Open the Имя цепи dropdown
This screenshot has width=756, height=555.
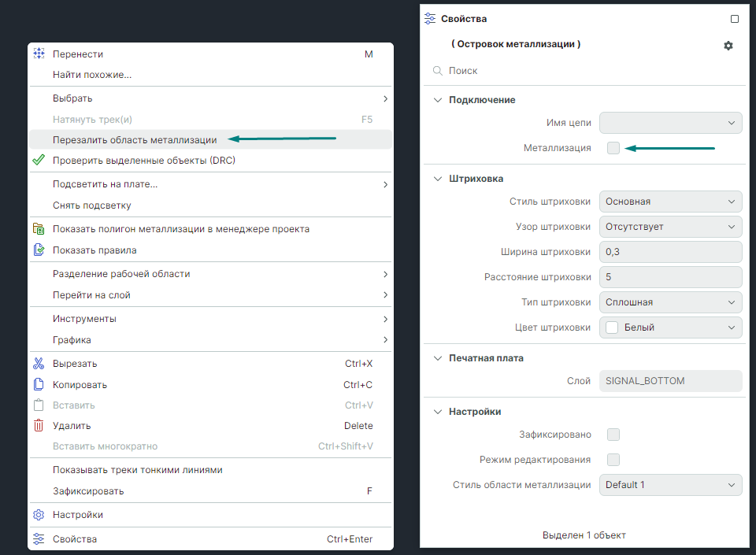point(670,123)
